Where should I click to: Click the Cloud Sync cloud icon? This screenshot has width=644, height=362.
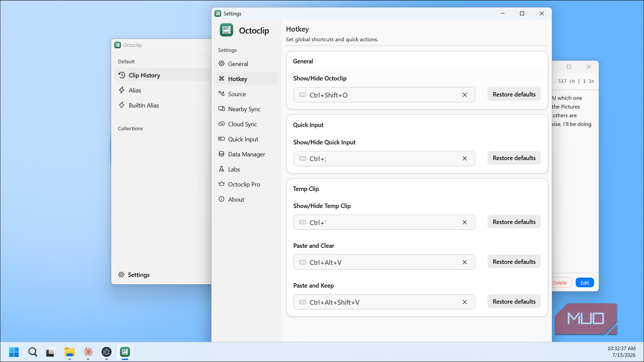[222, 124]
